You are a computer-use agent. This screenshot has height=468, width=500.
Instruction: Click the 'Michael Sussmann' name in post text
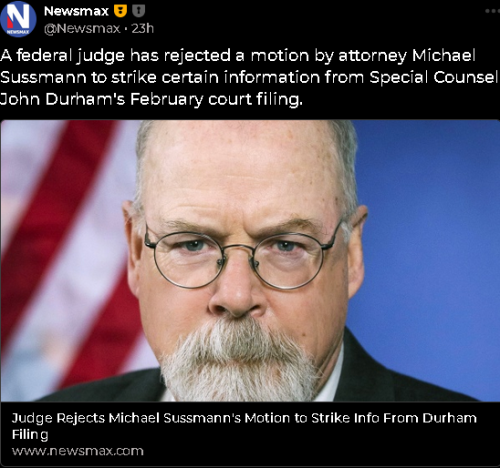(x=444, y=56)
